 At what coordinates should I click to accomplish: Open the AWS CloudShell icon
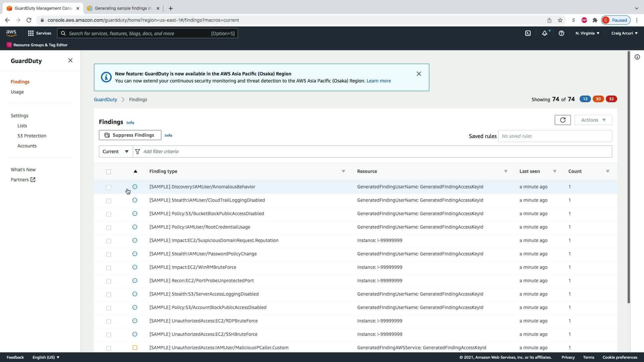click(528, 33)
